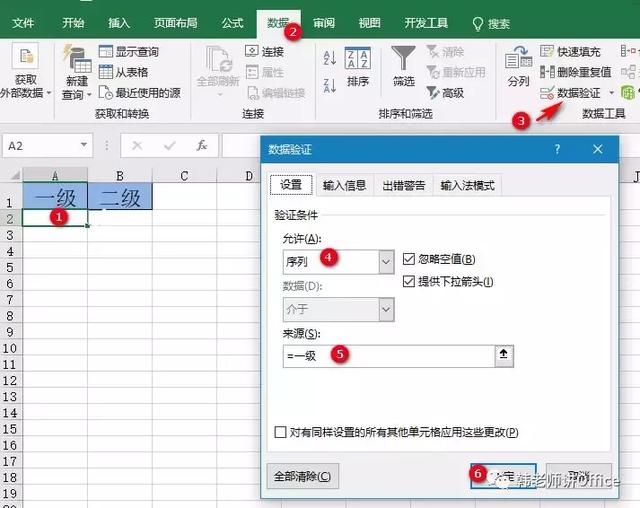Click the 确定 button in dialog
The height and width of the screenshot is (508, 640).
[503, 476]
